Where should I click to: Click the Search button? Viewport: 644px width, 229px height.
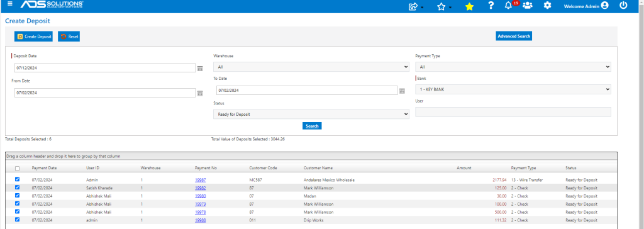312,126
